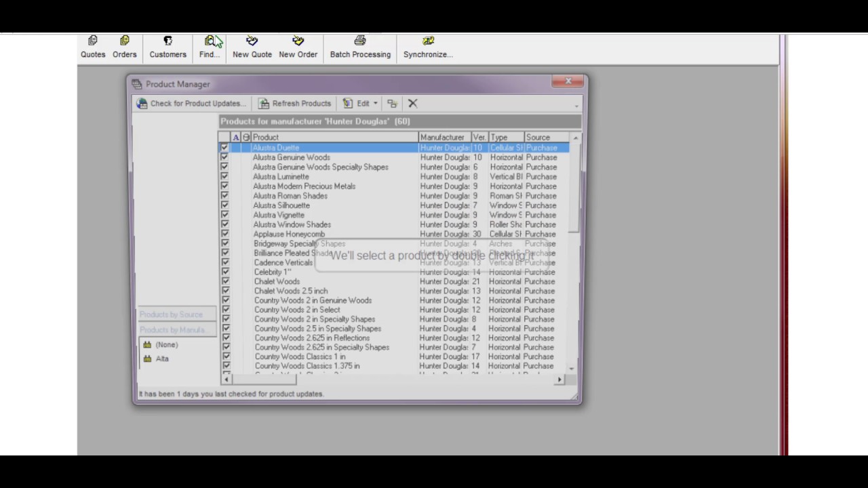Create a New Order from toolbar
The width and height of the screenshot is (868, 488).
pyautogui.click(x=298, y=47)
